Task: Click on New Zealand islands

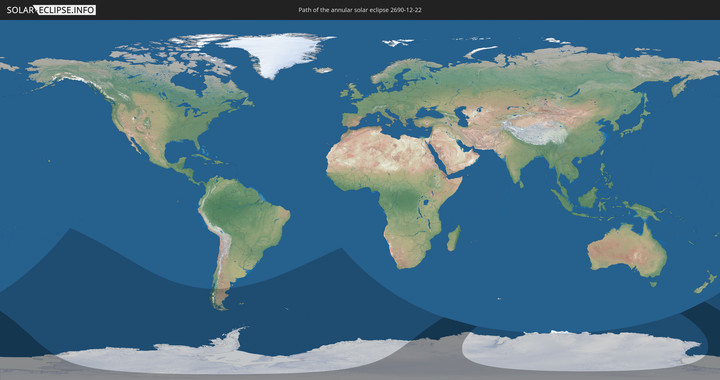Action: pyautogui.click(x=706, y=282)
